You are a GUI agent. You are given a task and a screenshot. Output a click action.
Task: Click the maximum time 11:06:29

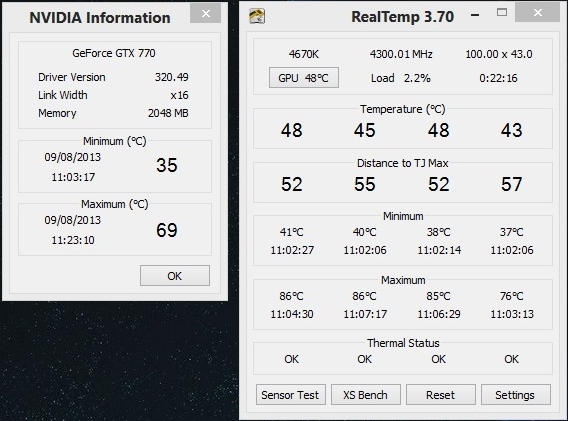click(x=439, y=314)
